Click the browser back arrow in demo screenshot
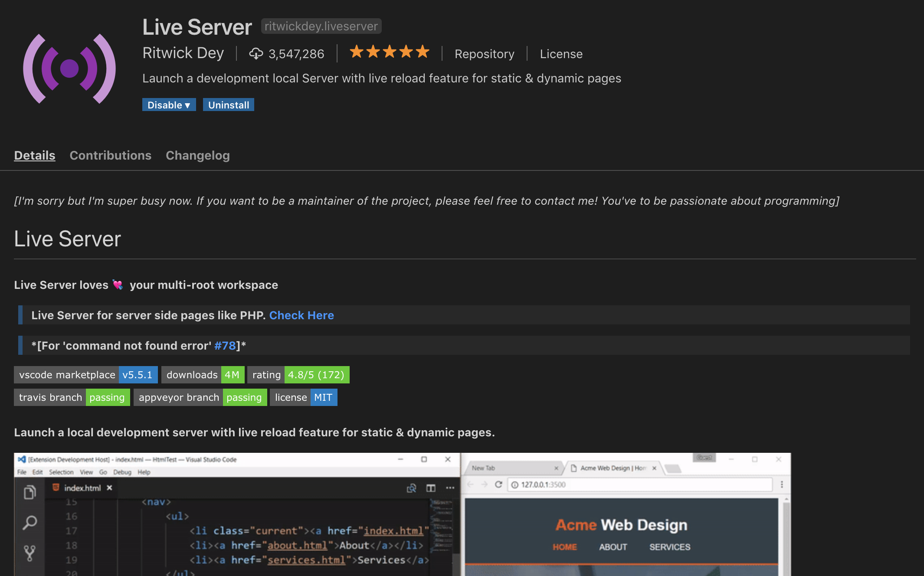 pyautogui.click(x=471, y=484)
